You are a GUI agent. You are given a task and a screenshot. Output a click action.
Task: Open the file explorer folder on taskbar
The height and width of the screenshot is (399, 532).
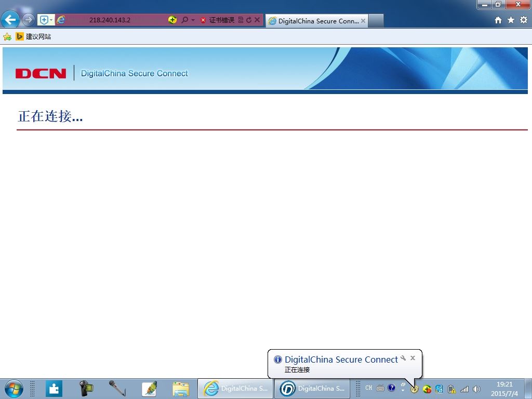point(181,389)
